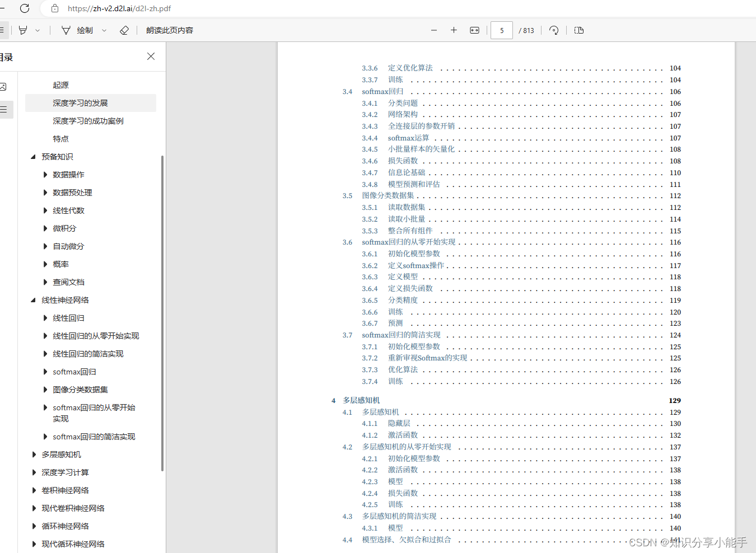
Task: Toggle page view layout icon
Action: point(579,30)
